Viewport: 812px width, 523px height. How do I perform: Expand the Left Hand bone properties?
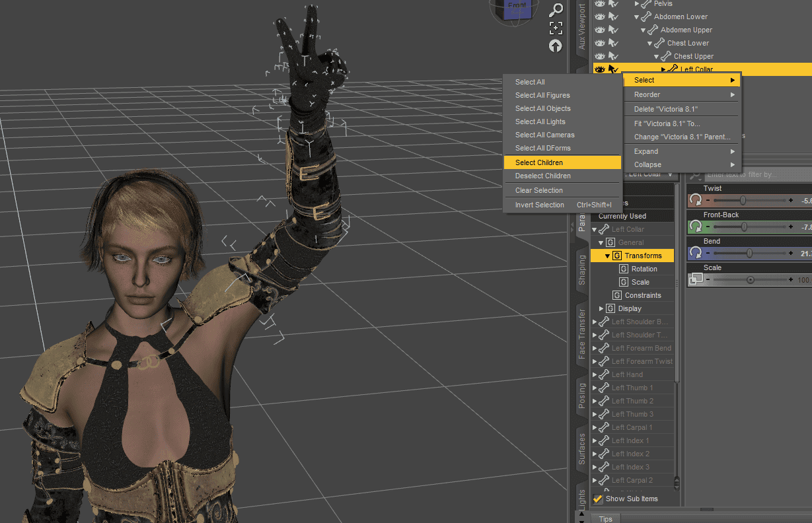595,374
